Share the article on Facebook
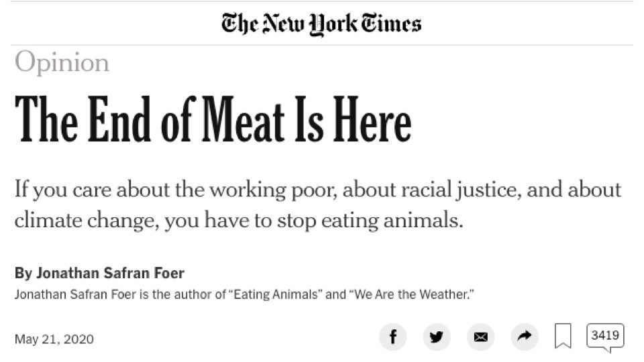 (392, 337)
